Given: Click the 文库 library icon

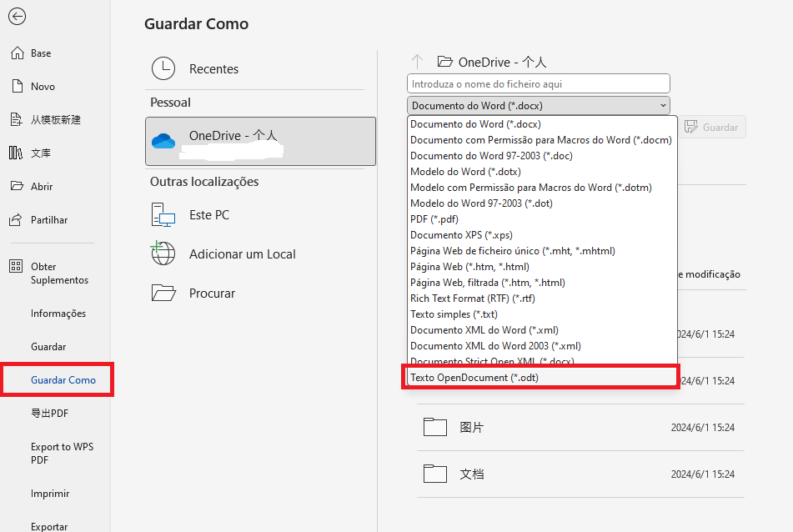Looking at the screenshot, I should (x=16, y=153).
